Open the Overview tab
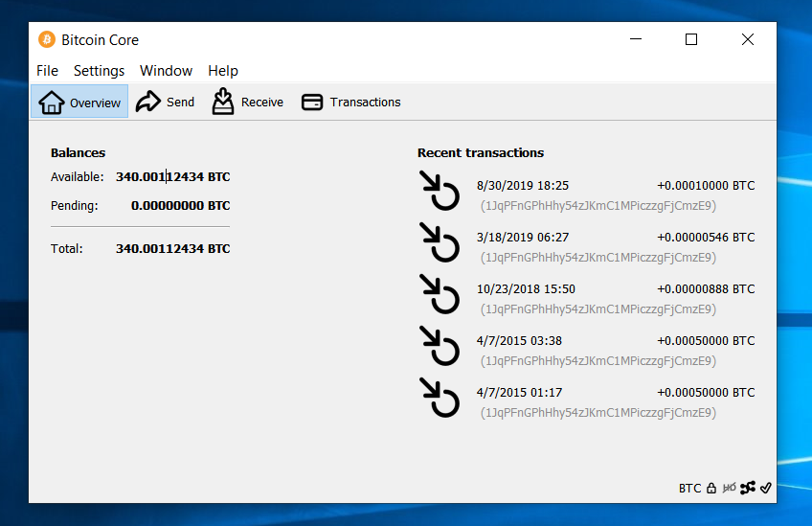Image resolution: width=812 pixels, height=526 pixels. point(79,103)
